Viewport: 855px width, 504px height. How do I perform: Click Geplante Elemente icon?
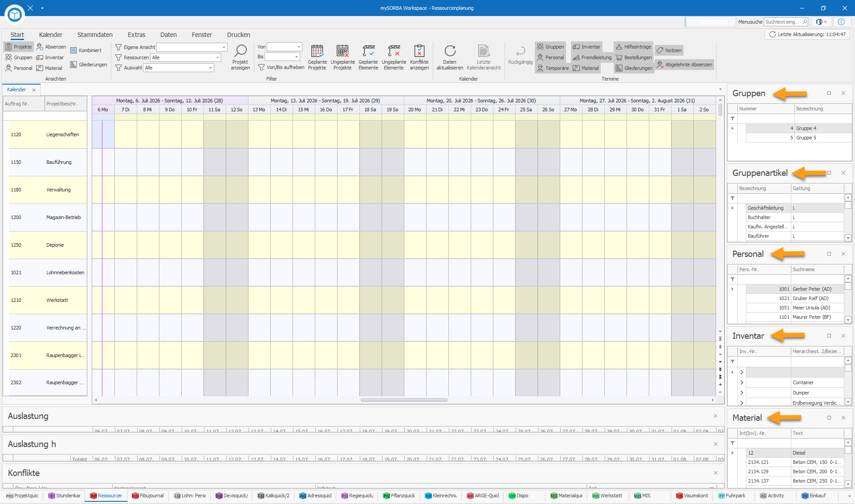(x=368, y=51)
